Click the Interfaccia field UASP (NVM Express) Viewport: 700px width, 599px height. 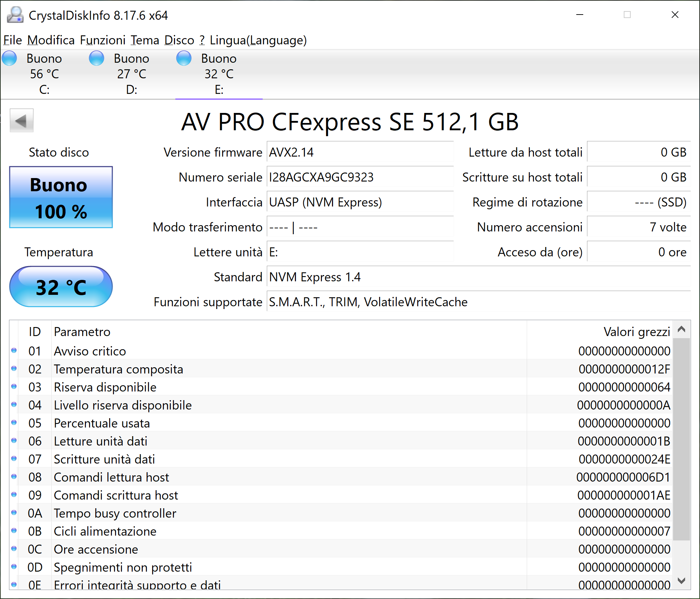click(360, 202)
